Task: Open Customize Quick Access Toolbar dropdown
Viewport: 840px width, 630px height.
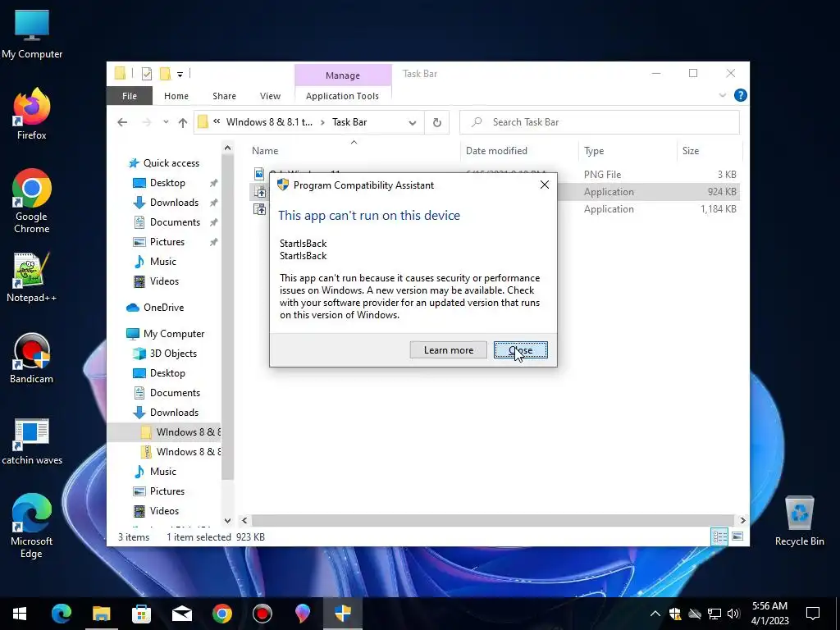Action: (180, 75)
